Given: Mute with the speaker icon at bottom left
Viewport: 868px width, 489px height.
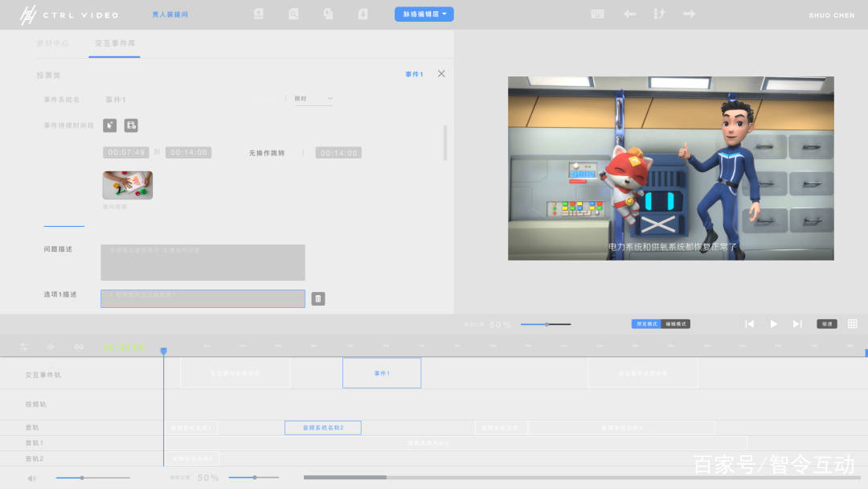Looking at the screenshot, I should coord(31,478).
